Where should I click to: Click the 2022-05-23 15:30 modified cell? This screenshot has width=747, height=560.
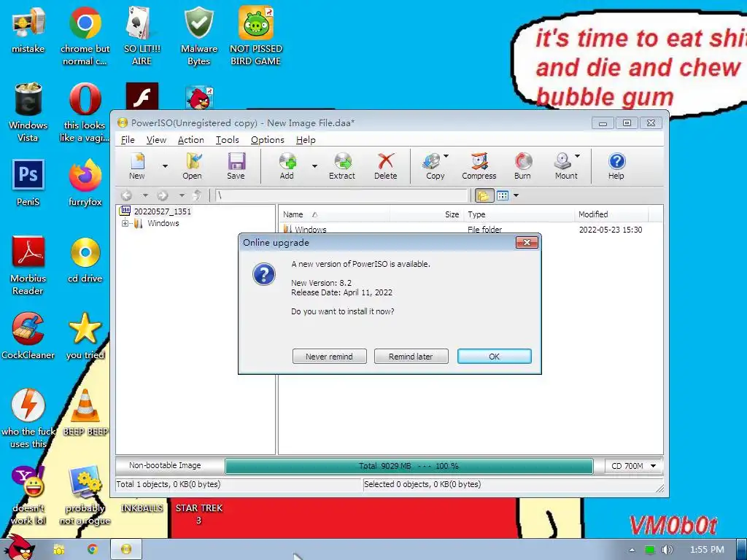pos(611,230)
